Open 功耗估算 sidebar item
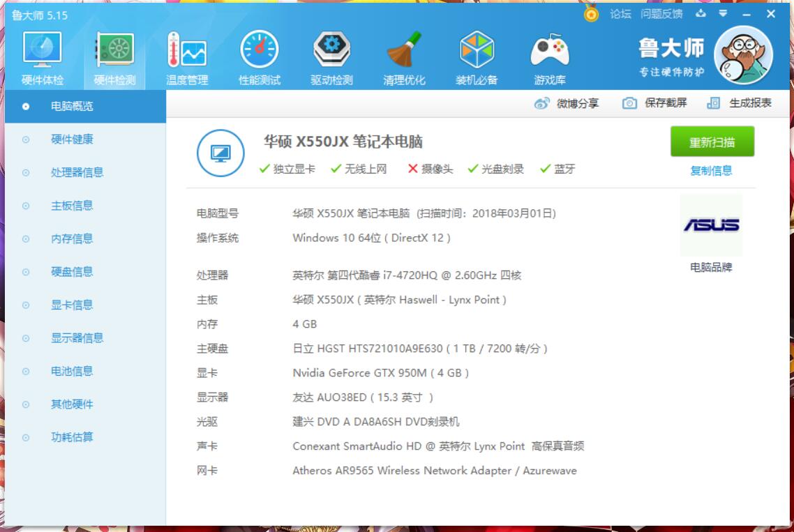This screenshot has width=794, height=532. (x=85, y=437)
